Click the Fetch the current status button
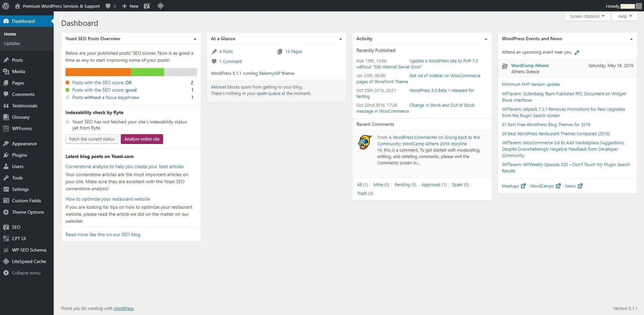This screenshot has width=644, height=315. pos(92,139)
